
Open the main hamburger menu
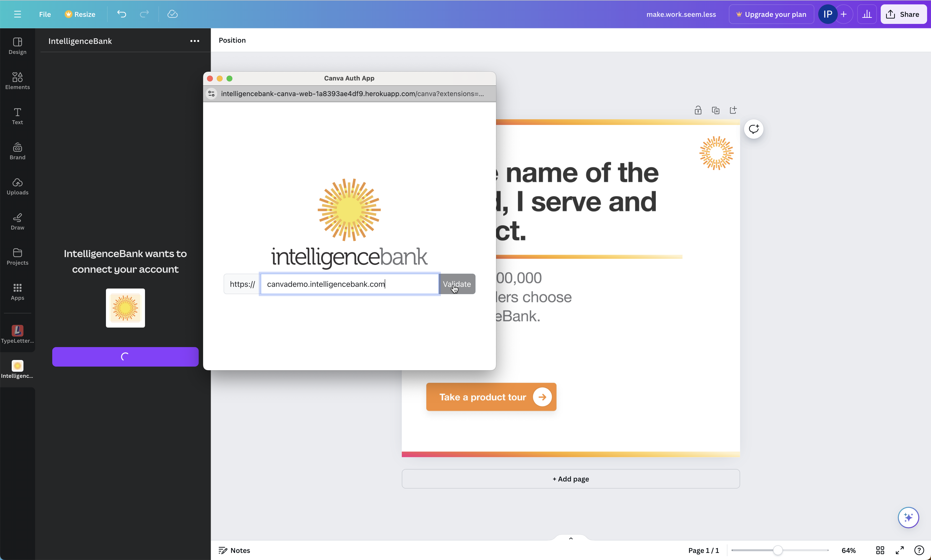point(17,14)
